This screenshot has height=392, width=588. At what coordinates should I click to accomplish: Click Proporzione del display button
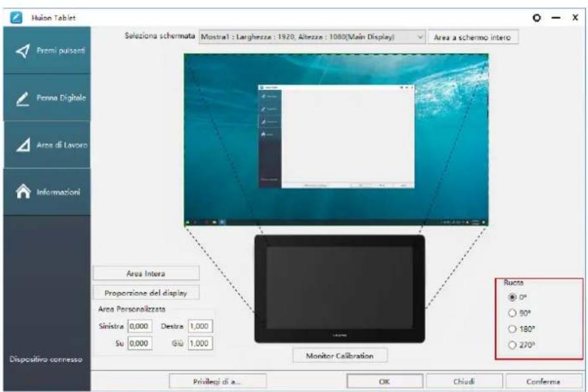pos(146,293)
